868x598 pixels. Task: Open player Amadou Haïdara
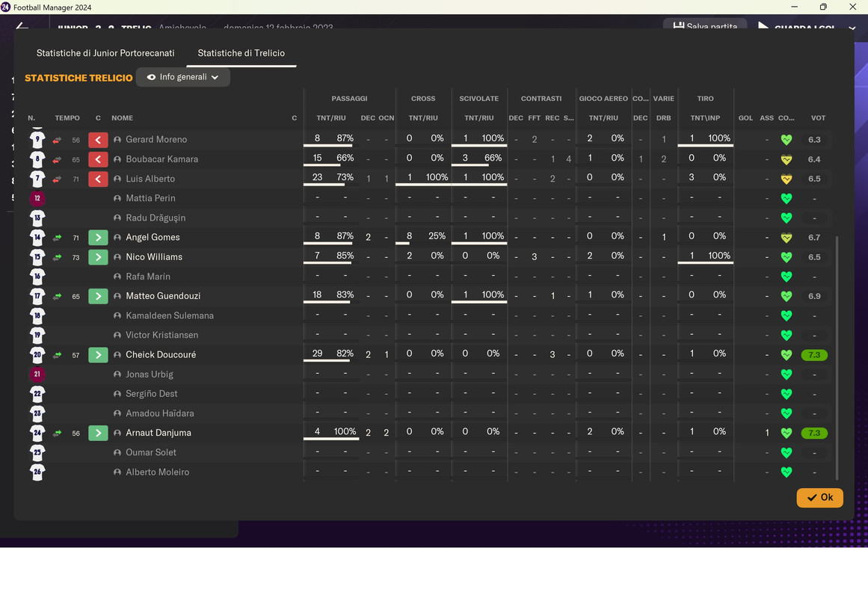click(x=159, y=413)
